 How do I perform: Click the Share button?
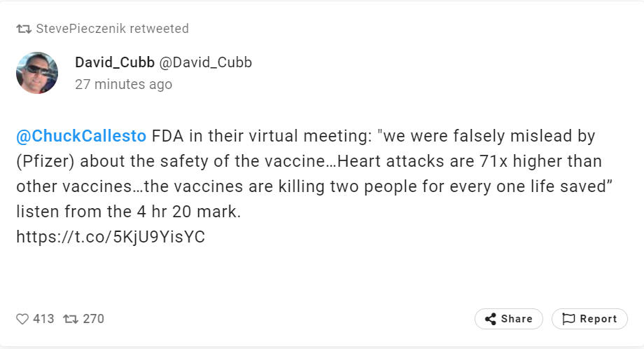click(x=508, y=319)
